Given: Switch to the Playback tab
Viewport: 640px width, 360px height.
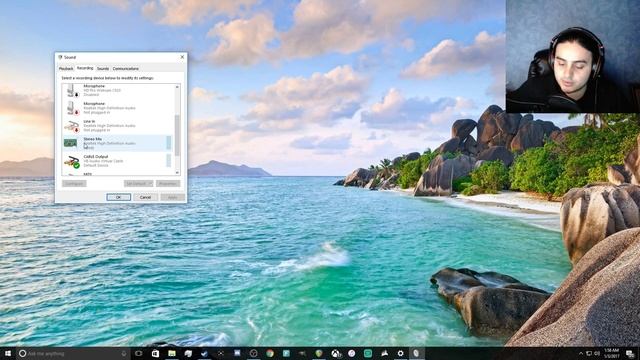Looking at the screenshot, I should [66, 69].
